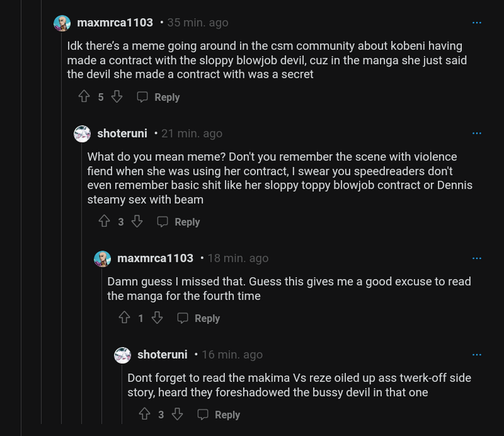The image size is (504, 436).
Task: Reply to maxmrca1103's 18 min. ago comment
Action: click(199, 318)
